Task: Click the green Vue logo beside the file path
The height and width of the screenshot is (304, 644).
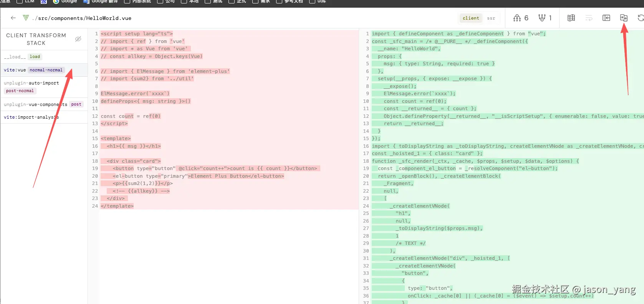Action: click(x=26, y=18)
